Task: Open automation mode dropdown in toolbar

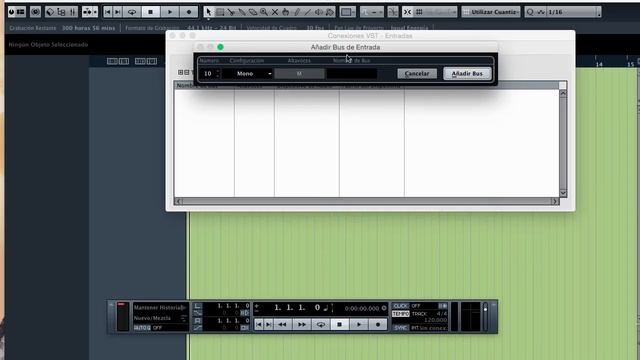Action: (372, 12)
